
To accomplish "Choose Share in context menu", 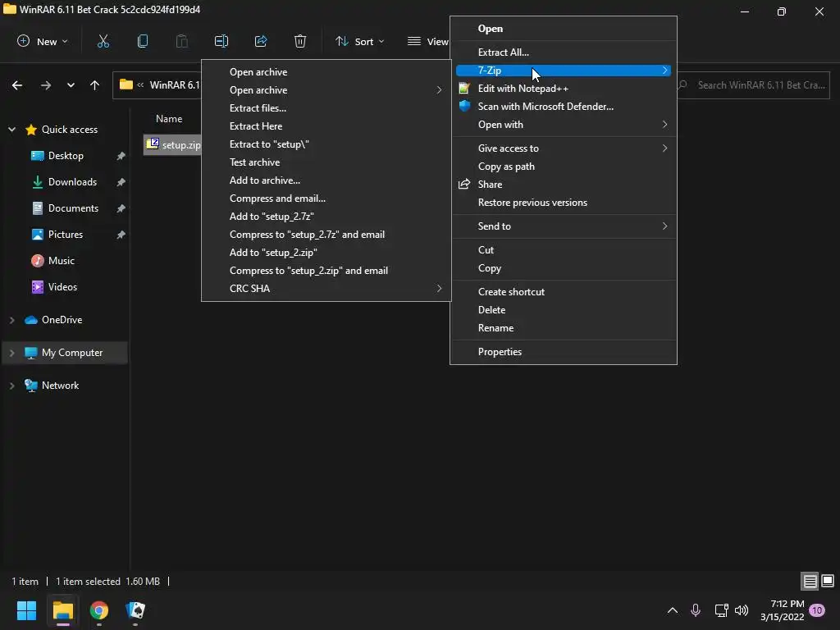I will point(563,185).
